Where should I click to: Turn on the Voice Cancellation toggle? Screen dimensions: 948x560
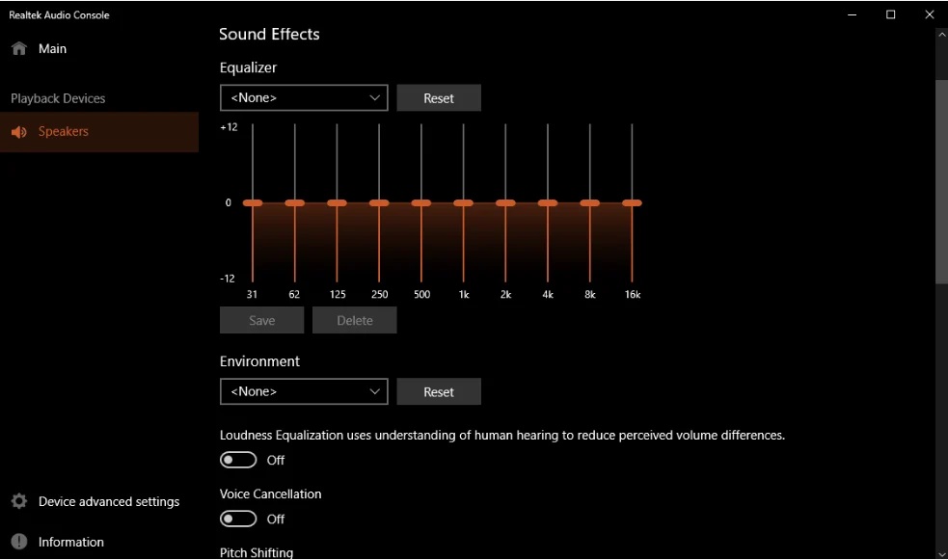pos(238,519)
